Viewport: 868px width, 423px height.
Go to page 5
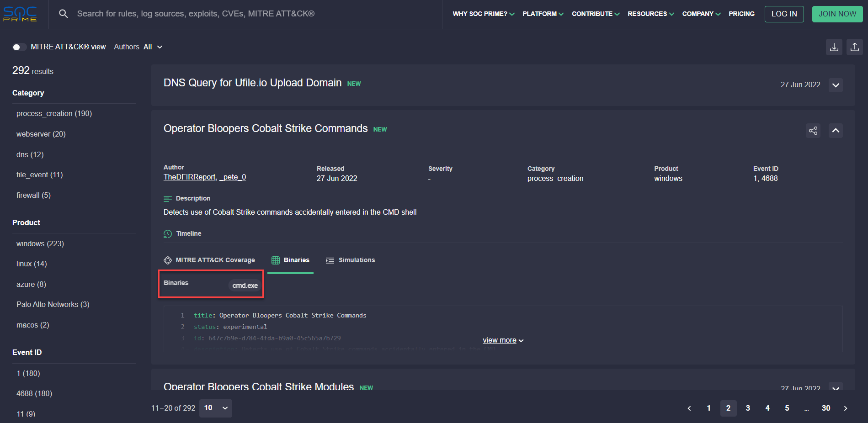(x=787, y=408)
